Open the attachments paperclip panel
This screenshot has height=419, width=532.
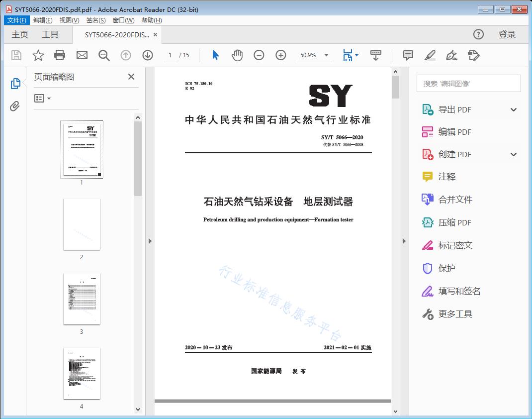click(x=15, y=105)
